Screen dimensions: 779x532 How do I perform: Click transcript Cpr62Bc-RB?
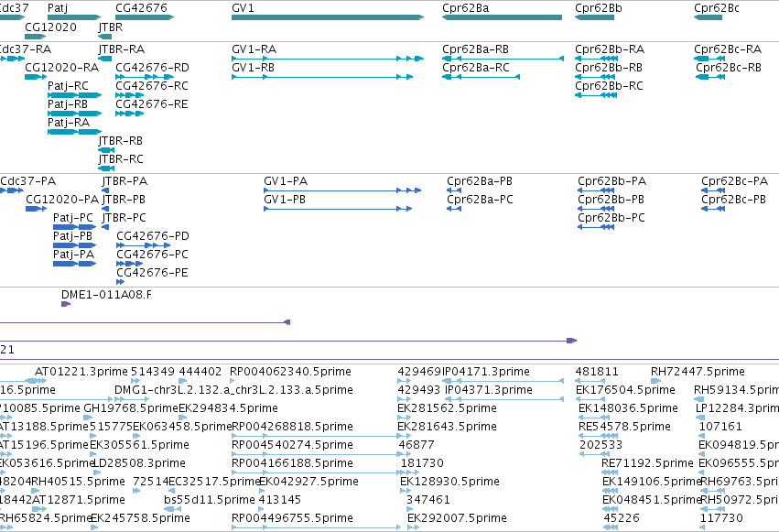point(710,77)
